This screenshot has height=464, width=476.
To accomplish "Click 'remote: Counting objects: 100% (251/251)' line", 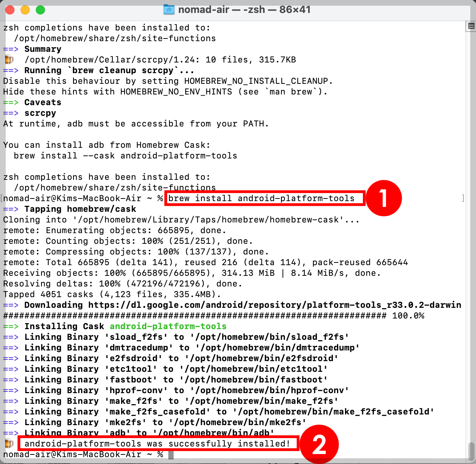I will tap(128, 241).
